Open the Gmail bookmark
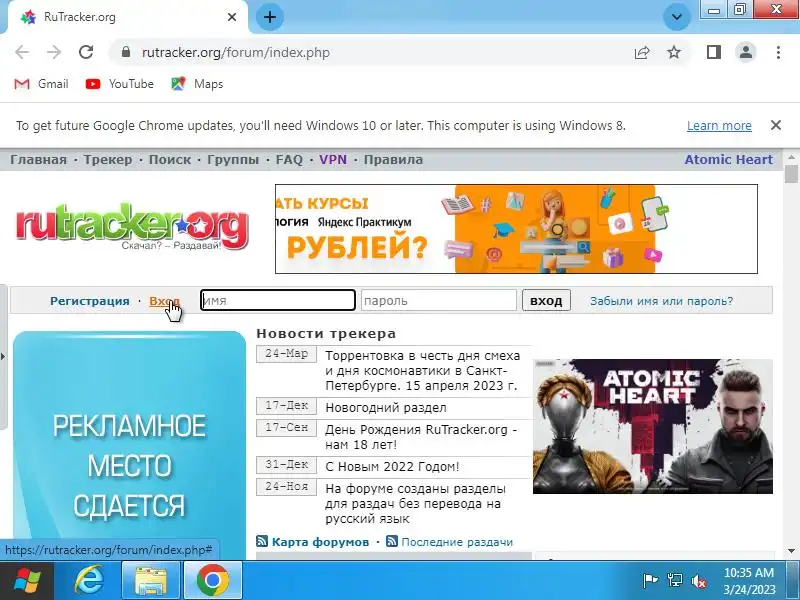 [41, 84]
